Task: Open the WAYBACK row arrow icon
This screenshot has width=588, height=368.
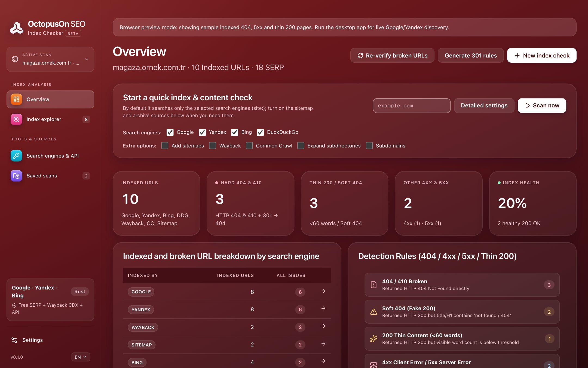Action: click(x=323, y=326)
